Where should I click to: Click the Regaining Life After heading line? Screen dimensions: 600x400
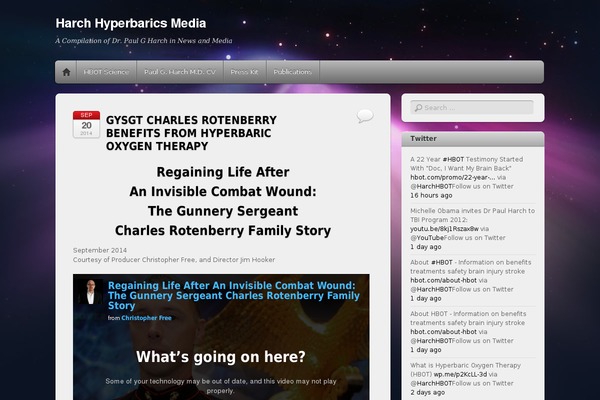point(223,172)
